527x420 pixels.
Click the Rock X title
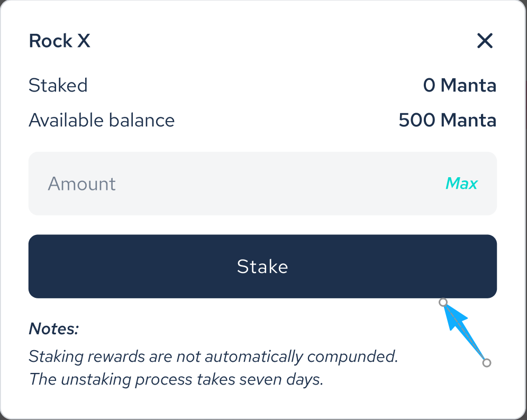[59, 41]
